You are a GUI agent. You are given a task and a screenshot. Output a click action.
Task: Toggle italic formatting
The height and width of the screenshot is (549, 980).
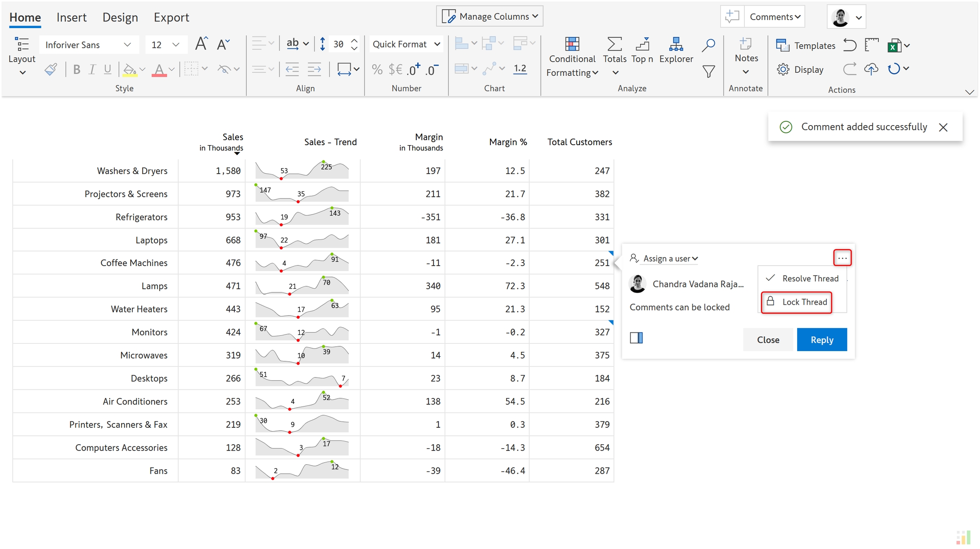point(92,69)
